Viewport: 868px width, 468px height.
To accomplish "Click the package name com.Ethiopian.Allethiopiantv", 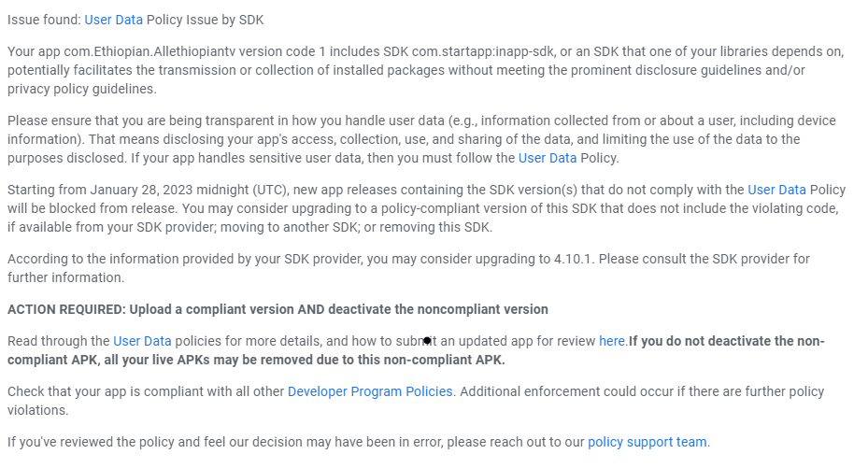I will pyautogui.click(x=149, y=52).
